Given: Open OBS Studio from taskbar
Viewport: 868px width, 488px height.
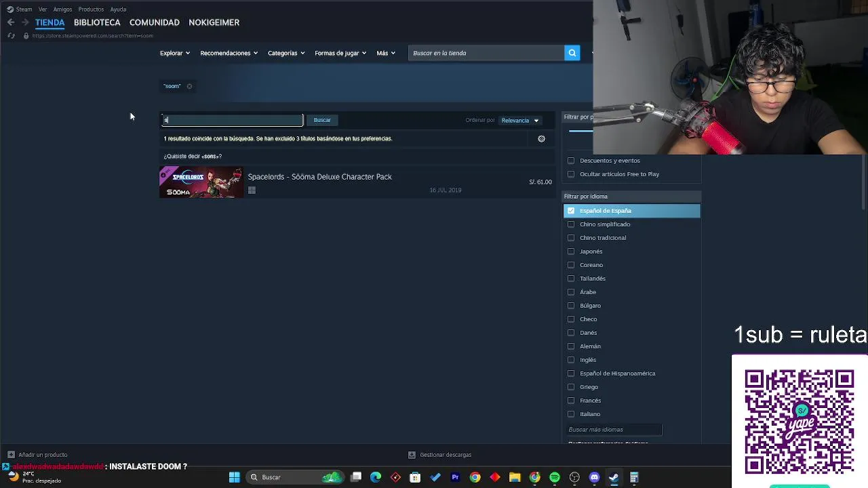Looking at the screenshot, I should [574, 477].
